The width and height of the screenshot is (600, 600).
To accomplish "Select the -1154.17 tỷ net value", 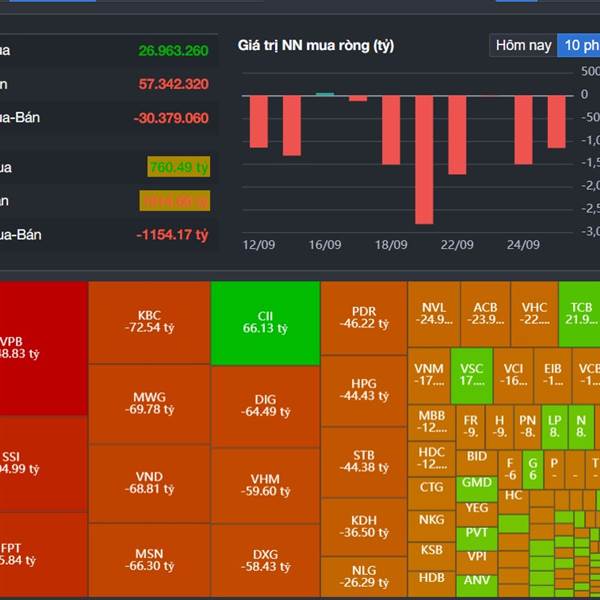I will click(x=172, y=235).
